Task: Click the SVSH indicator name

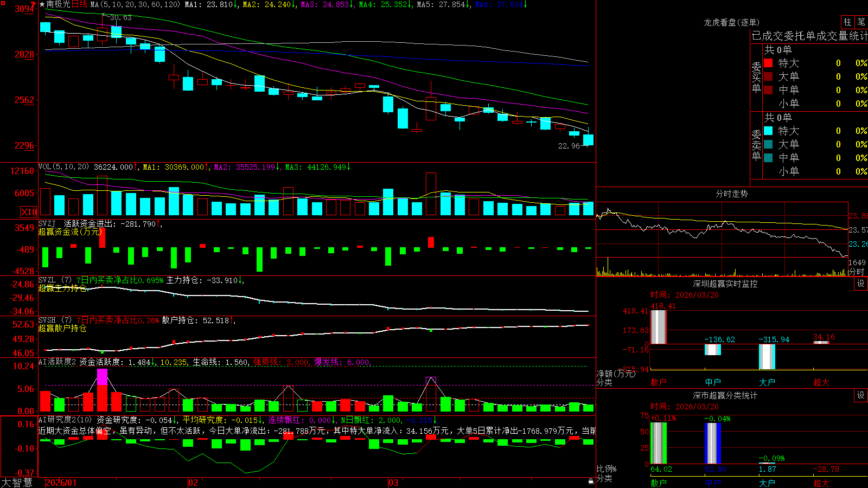Action: [x=47, y=320]
